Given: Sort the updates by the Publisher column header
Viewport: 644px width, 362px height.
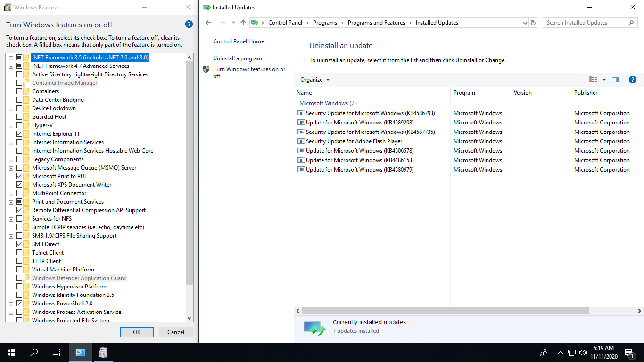Looking at the screenshot, I should point(586,93).
